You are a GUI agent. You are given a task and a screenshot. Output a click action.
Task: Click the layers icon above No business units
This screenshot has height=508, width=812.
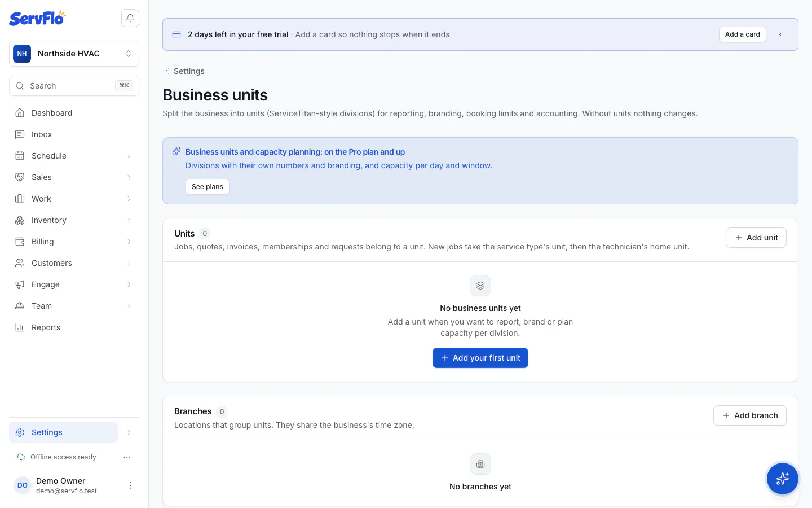[480, 286]
